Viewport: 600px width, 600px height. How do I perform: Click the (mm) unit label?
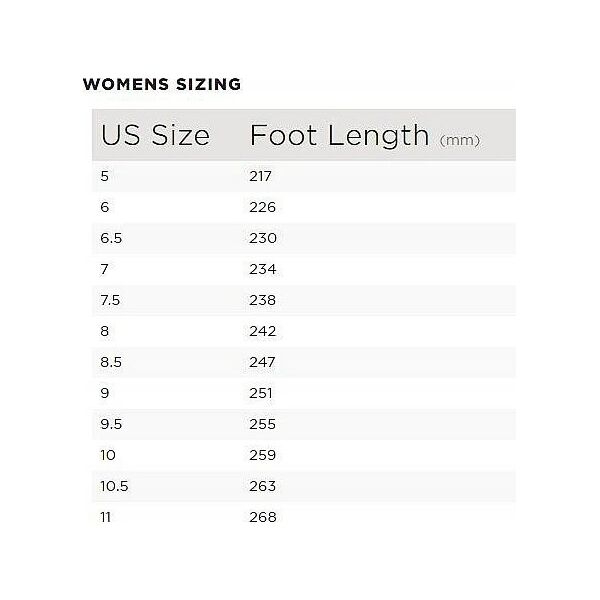point(460,140)
